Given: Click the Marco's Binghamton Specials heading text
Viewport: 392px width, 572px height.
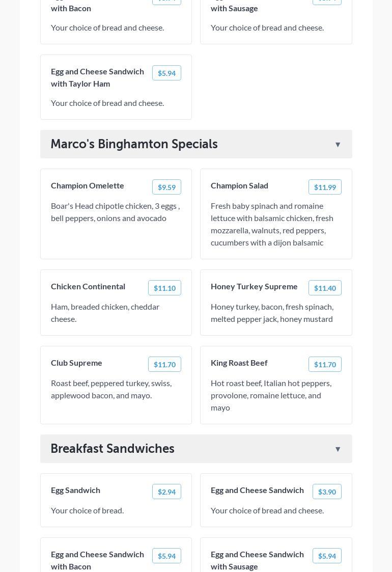Looking at the screenshot, I should 134,144.
